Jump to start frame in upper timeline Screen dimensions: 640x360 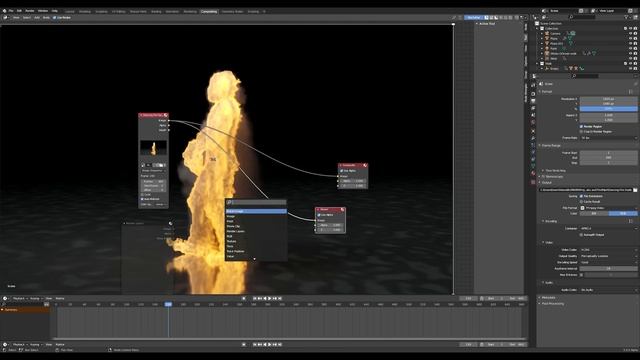(x=255, y=298)
